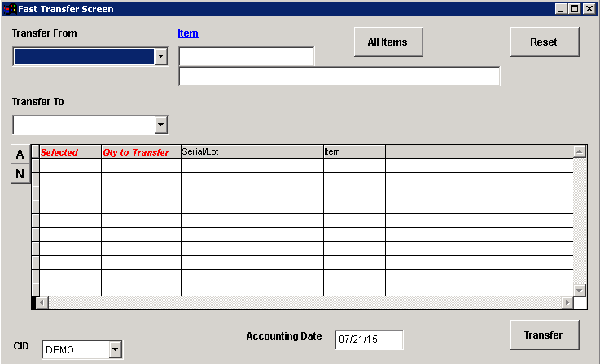Click the Transfer button

click(x=545, y=335)
